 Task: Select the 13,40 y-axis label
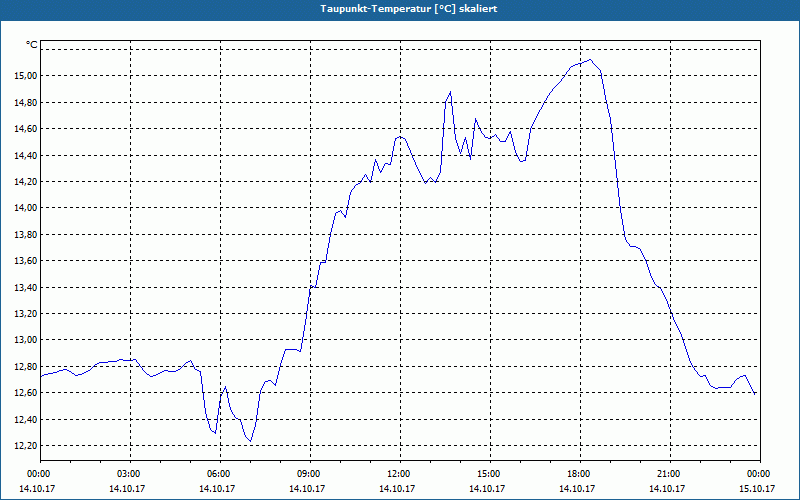(26, 288)
